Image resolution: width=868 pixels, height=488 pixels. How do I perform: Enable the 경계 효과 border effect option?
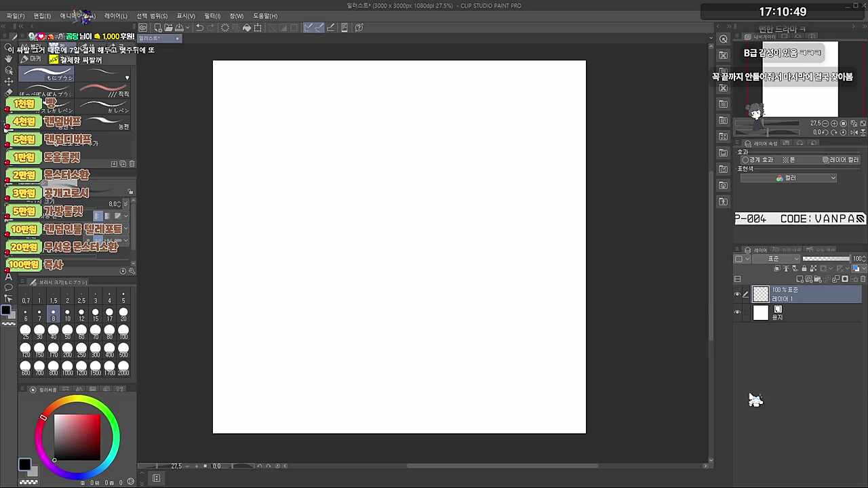[745, 160]
